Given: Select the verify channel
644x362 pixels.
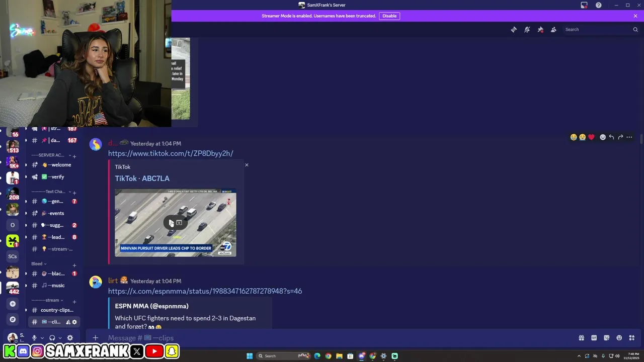Looking at the screenshot, I should [54, 177].
